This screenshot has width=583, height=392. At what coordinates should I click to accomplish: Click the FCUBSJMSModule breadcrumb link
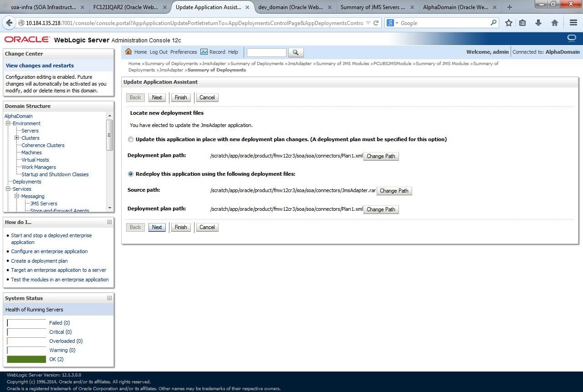tap(392, 64)
